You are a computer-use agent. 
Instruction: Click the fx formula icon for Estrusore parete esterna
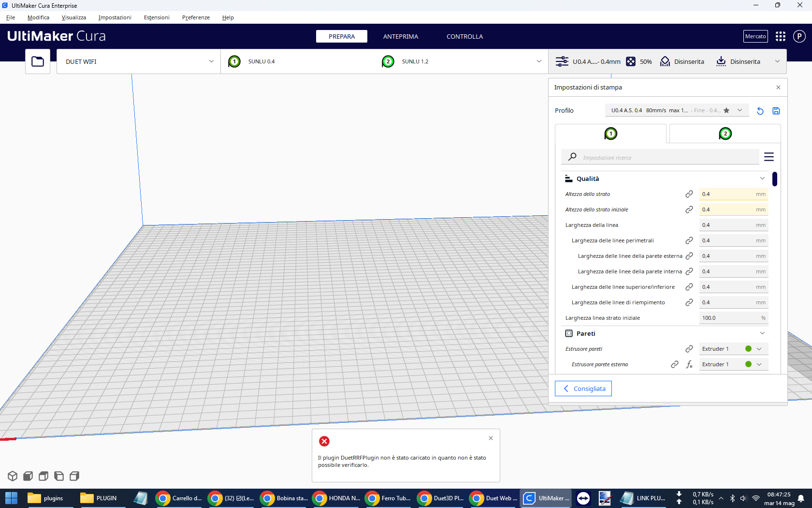(689, 364)
